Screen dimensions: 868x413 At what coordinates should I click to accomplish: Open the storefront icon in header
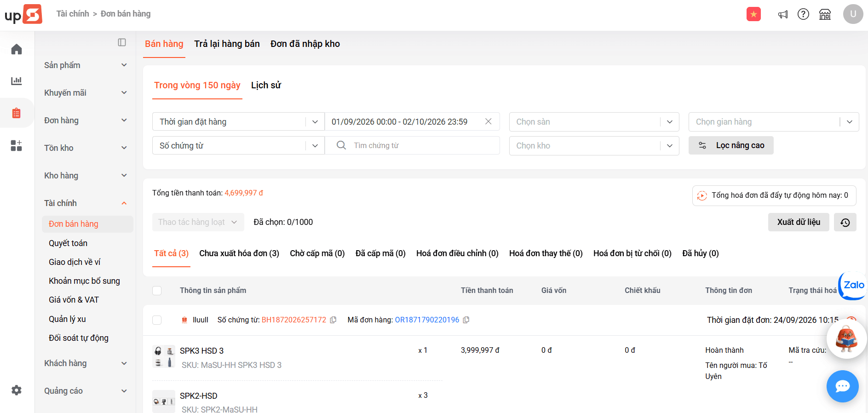[825, 14]
